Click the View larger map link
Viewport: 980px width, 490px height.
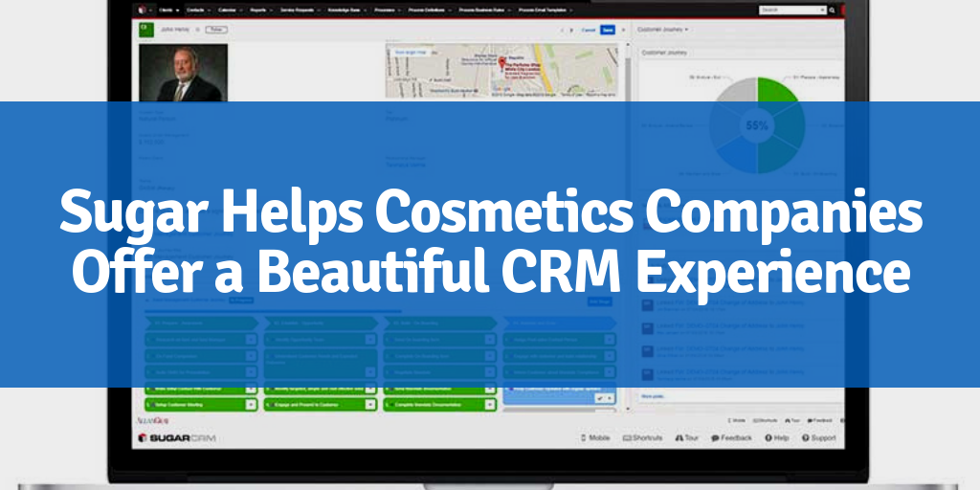tap(410, 53)
